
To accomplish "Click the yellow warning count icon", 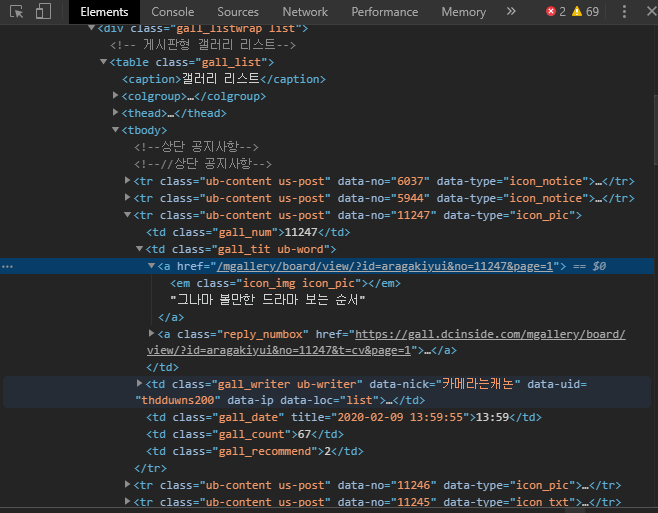I will (x=577, y=11).
